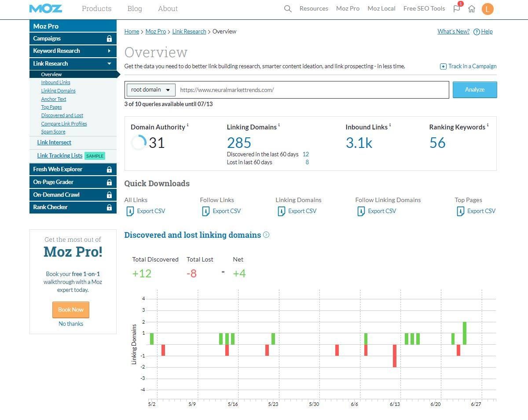Select Spam Score in the sidebar
Screen dimensions: 528x420
53,132
